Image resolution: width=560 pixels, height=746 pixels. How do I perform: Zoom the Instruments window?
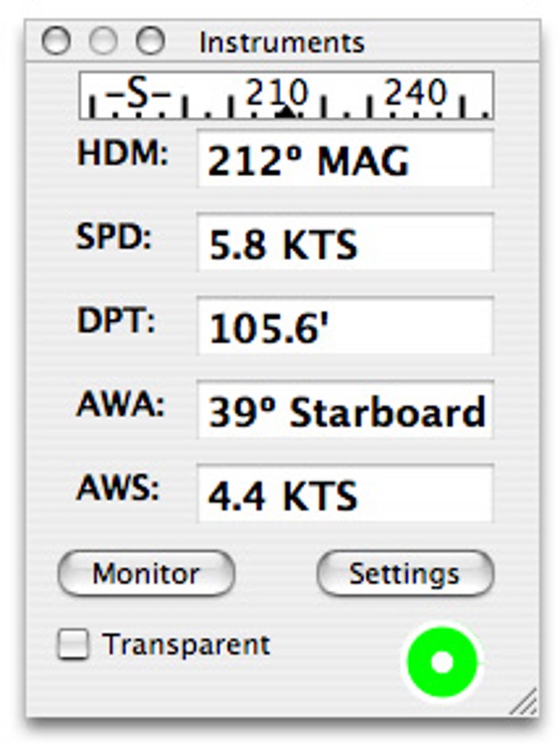(x=151, y=40)
